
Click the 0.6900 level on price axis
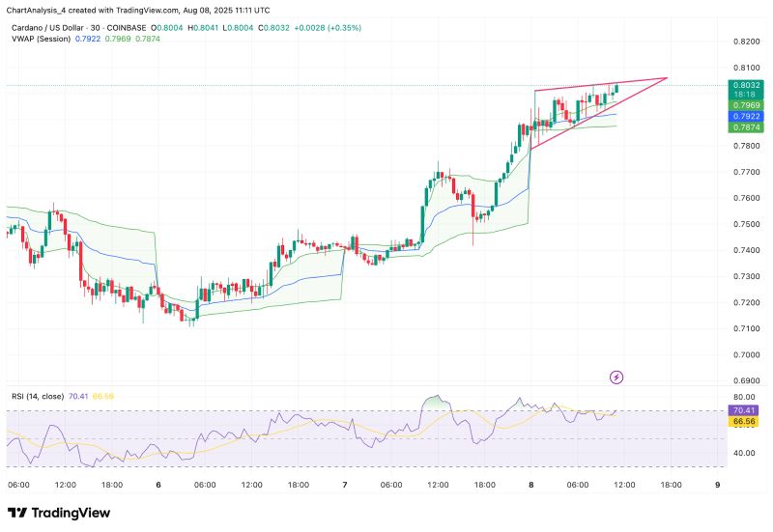744,382
